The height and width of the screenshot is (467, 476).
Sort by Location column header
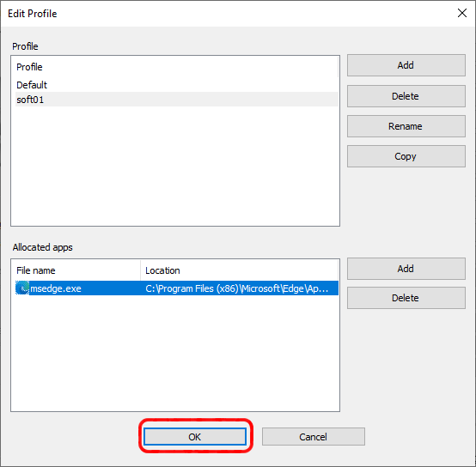click(x=240, y=270)
